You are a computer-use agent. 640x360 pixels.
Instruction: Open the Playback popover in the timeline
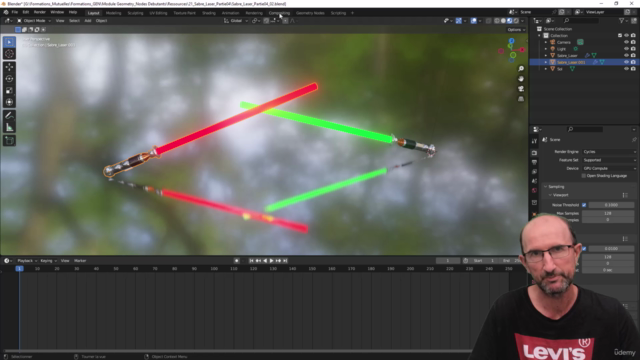27,261
